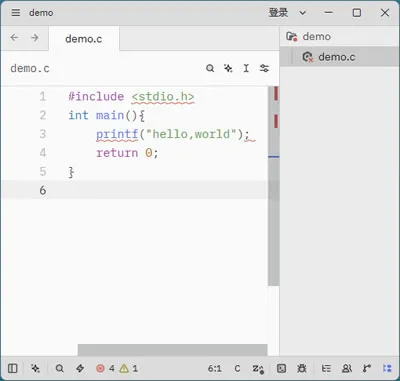Viewport: 400px width, 381px height.
Task: Toggle the debugger bug panel icon
Action: [302, 368]
